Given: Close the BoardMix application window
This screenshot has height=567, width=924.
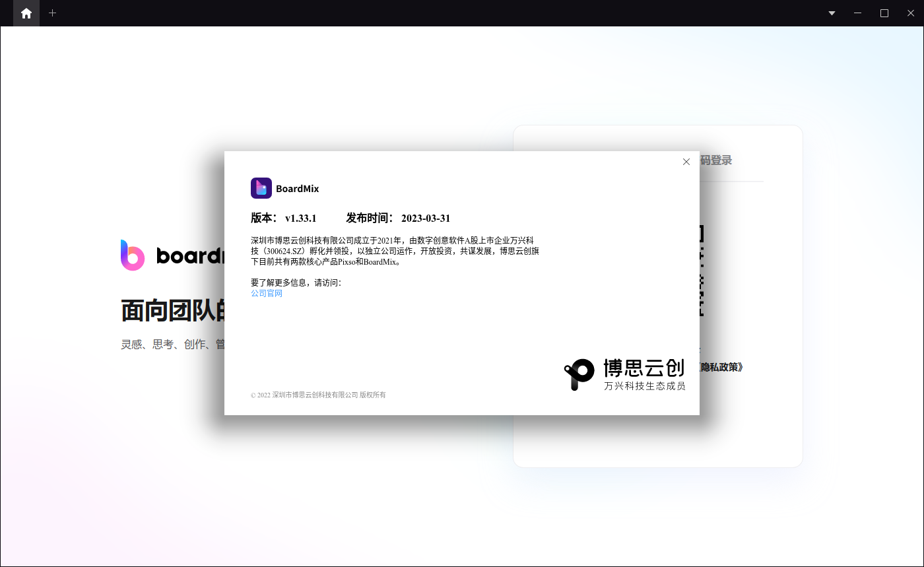Looking at the screenshot, I should tap(911, 13).
